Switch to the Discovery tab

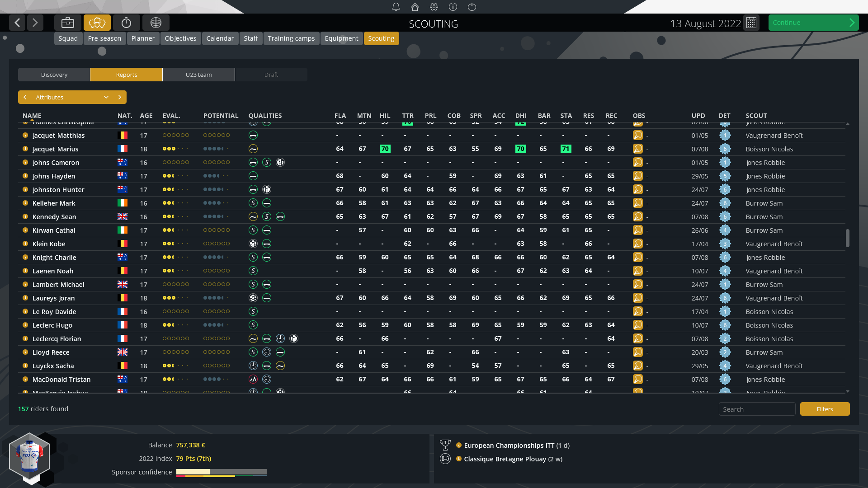54,75
